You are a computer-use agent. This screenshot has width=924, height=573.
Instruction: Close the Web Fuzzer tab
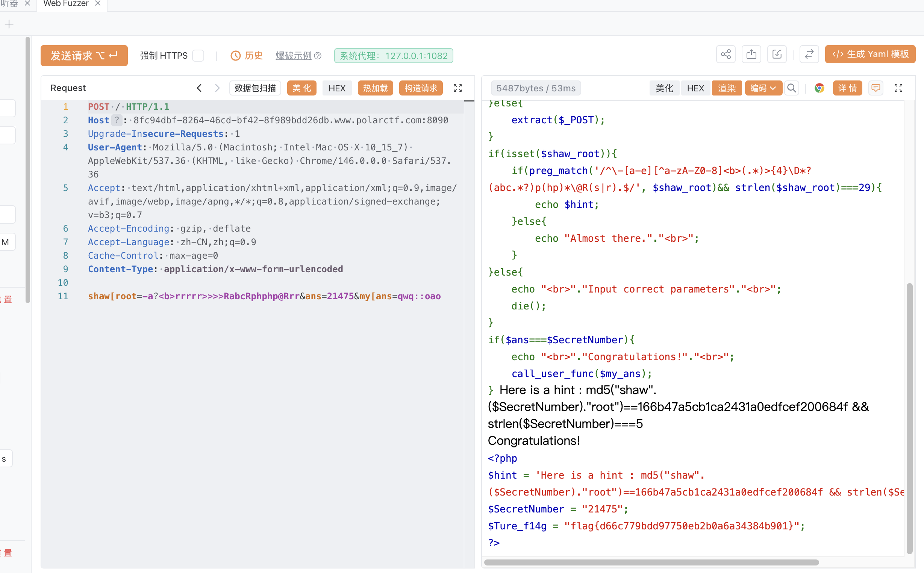tap(98, 3)
